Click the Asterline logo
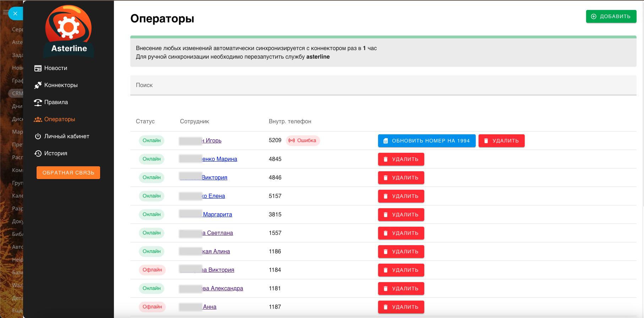The height and width of the screenshot is (318, 644). pyautogui.click(x=69, y=31)
